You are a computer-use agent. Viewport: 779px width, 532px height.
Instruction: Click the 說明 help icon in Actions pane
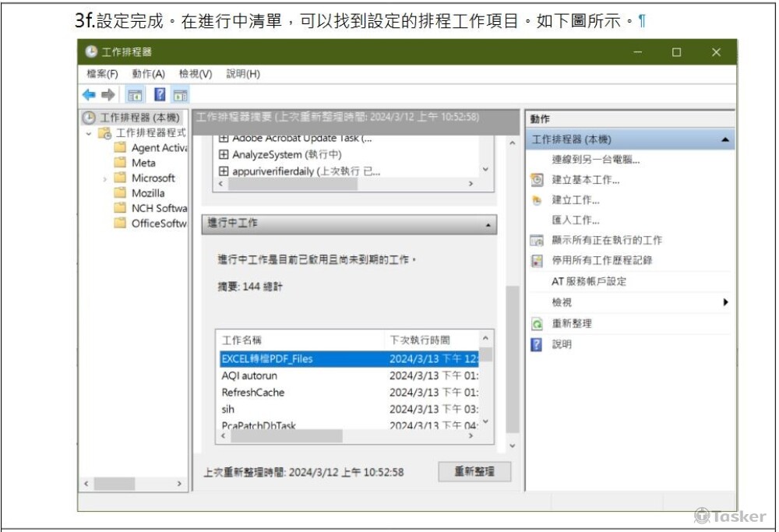(537, 344)
